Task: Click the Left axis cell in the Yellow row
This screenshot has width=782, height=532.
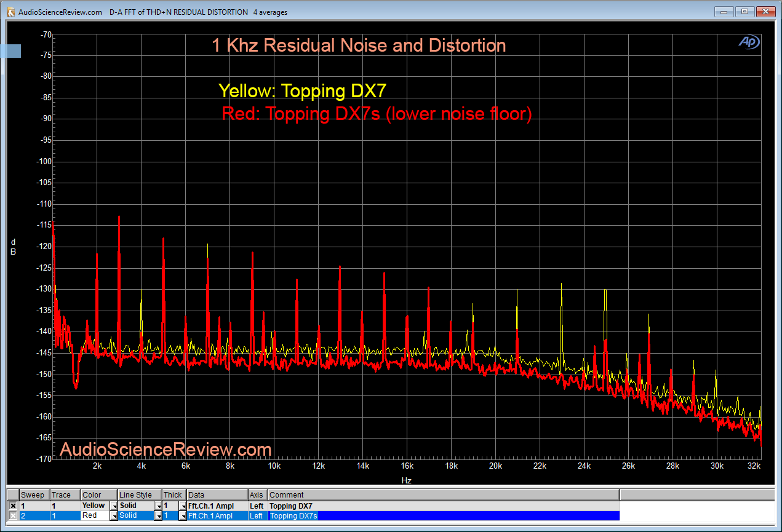Action: pyautogui.click(x=258, y=506)
